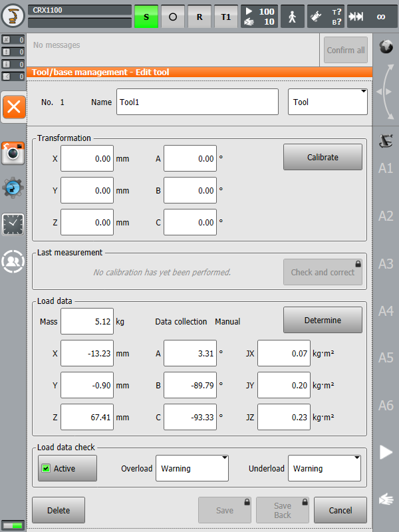Edit Transformation Y value field

[87, 190]
